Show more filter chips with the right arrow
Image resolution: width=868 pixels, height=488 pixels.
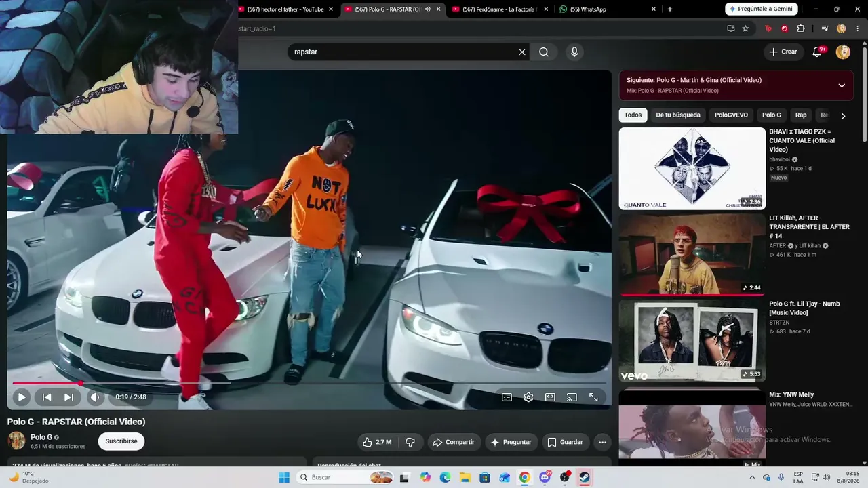[843, 116]
